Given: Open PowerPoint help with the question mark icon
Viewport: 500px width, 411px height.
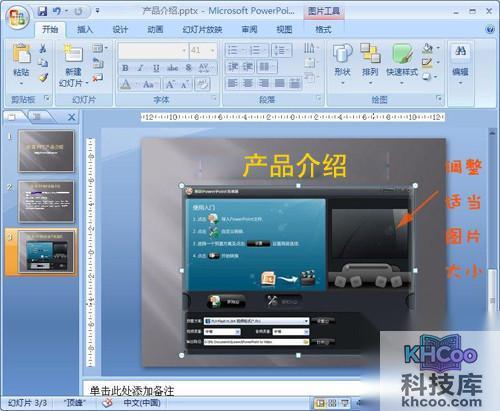Looking at the screenshot, I should (490, 30).
